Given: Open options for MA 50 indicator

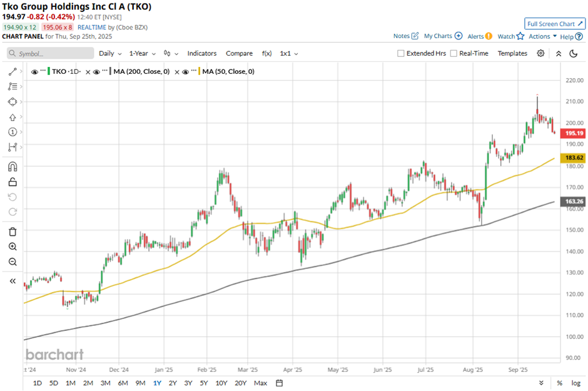Looking at the screenshot, I should 193,70.
